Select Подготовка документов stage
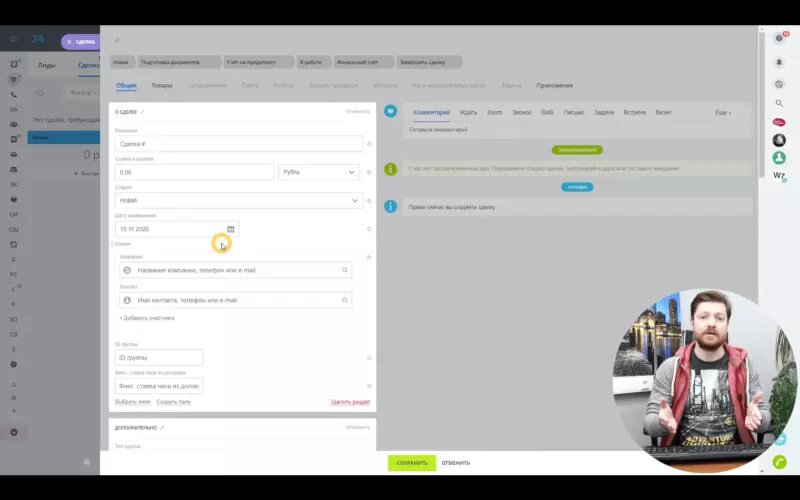800x500 pixels. (x=179, y=62)
